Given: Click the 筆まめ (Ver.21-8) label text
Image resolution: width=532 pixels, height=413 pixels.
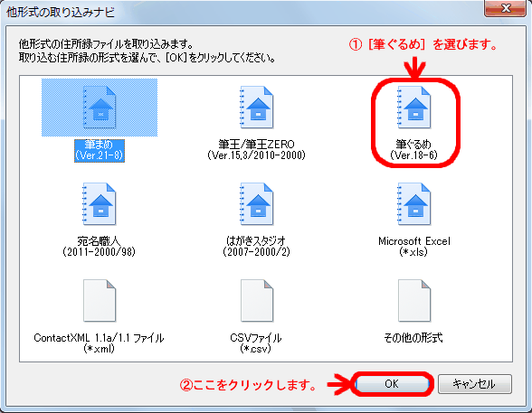Looking at the screenshot, I should (100, 150).
